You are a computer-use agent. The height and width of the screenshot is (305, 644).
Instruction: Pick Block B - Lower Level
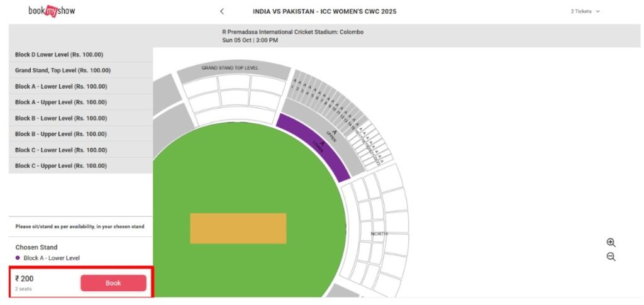click(81, 118)
